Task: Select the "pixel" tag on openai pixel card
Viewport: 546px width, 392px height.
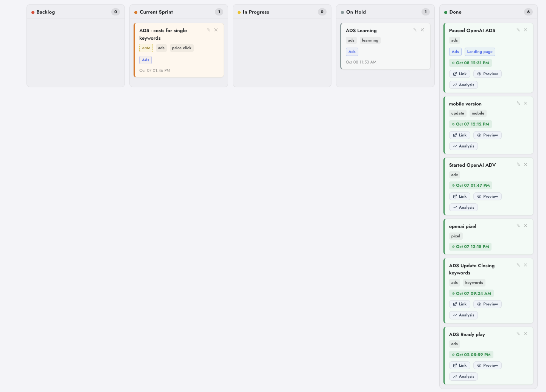Action: [x=456, y=236]
